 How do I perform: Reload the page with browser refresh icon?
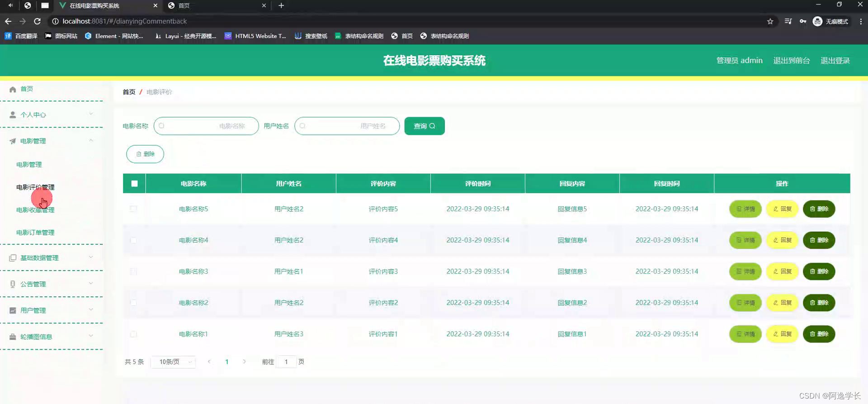(38, 21)
